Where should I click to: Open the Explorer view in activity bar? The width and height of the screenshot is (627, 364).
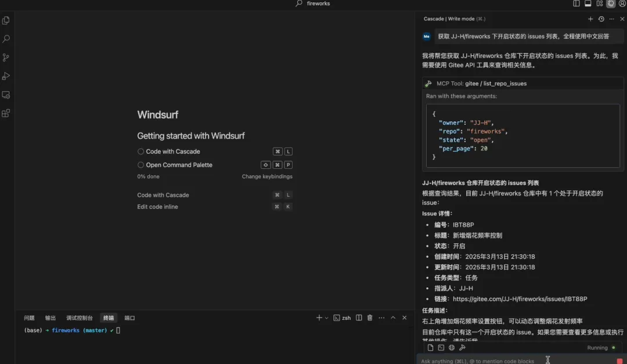coord(6,20)
